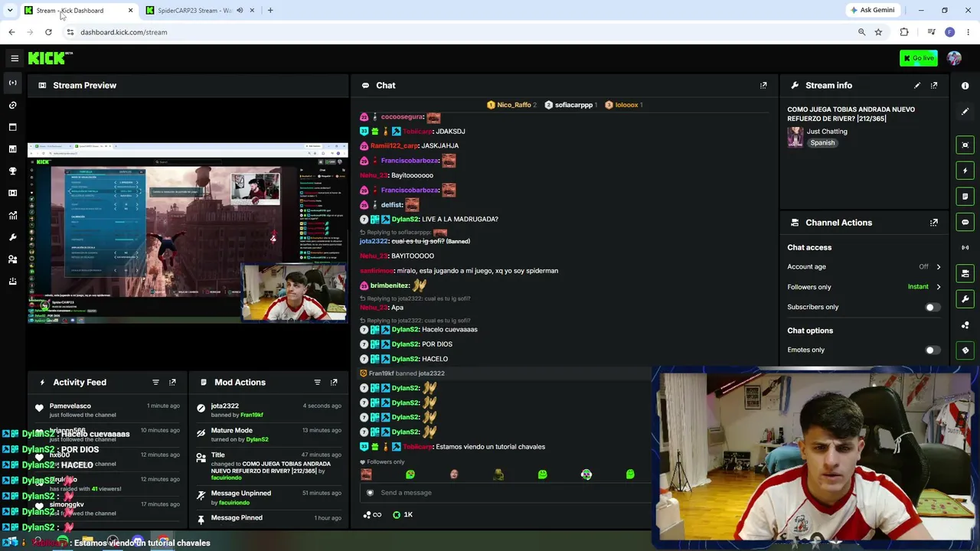Toggle the lightning Activity Feed widget icon

coord(965,171)
